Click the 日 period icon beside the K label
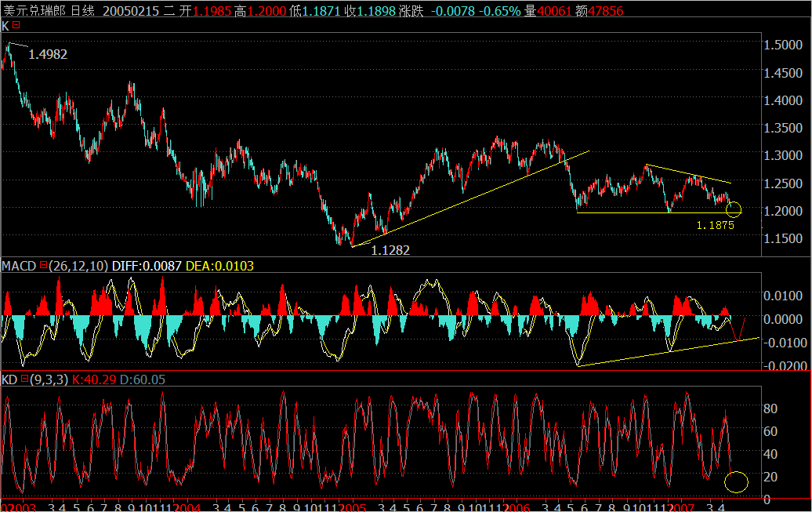812x512 pixels. pos(17,24)
